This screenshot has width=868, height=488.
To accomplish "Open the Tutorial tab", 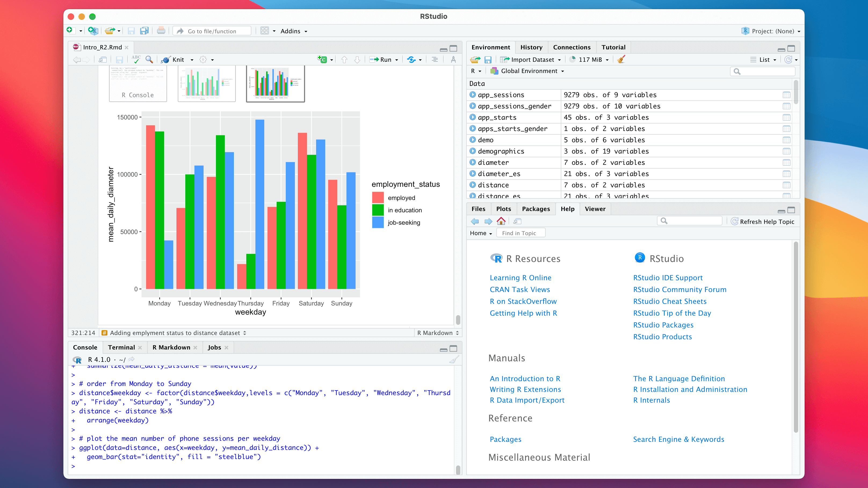I will tap(613, 48).
